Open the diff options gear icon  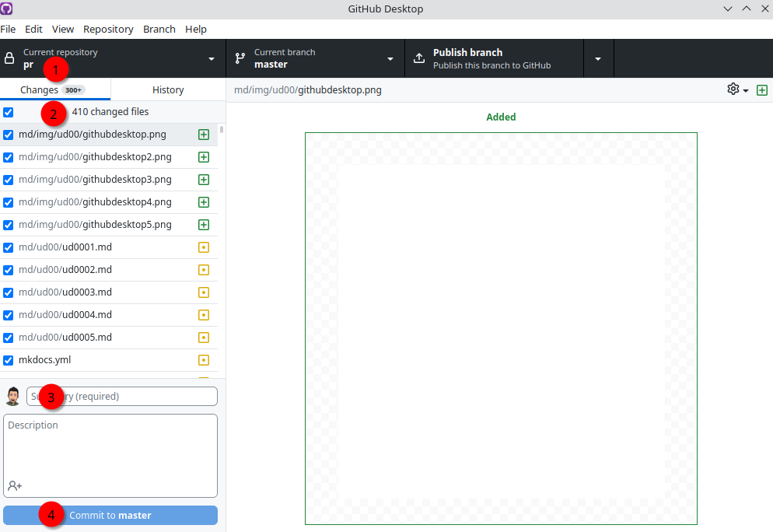click(732, 89)
